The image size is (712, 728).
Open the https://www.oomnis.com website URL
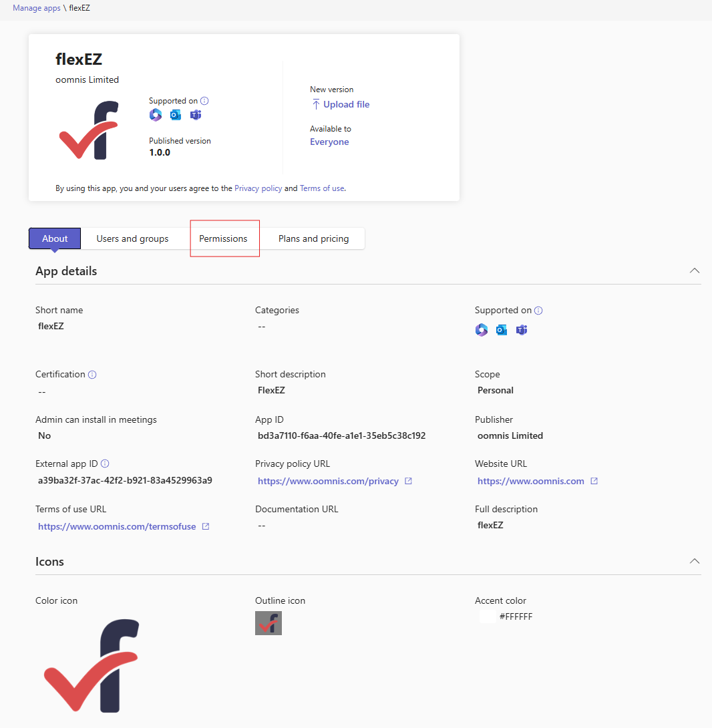tap(530, 481)
